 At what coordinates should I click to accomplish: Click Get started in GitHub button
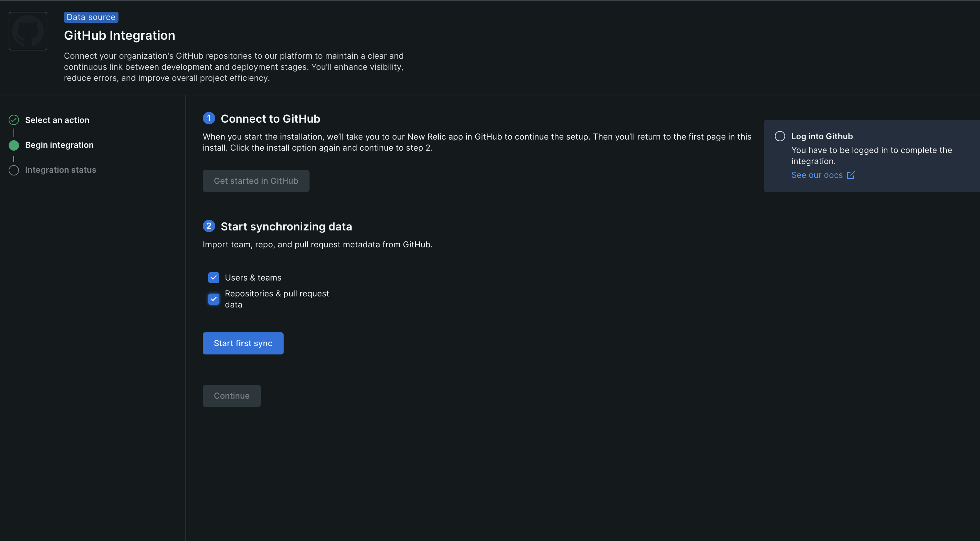pos(256,181)
